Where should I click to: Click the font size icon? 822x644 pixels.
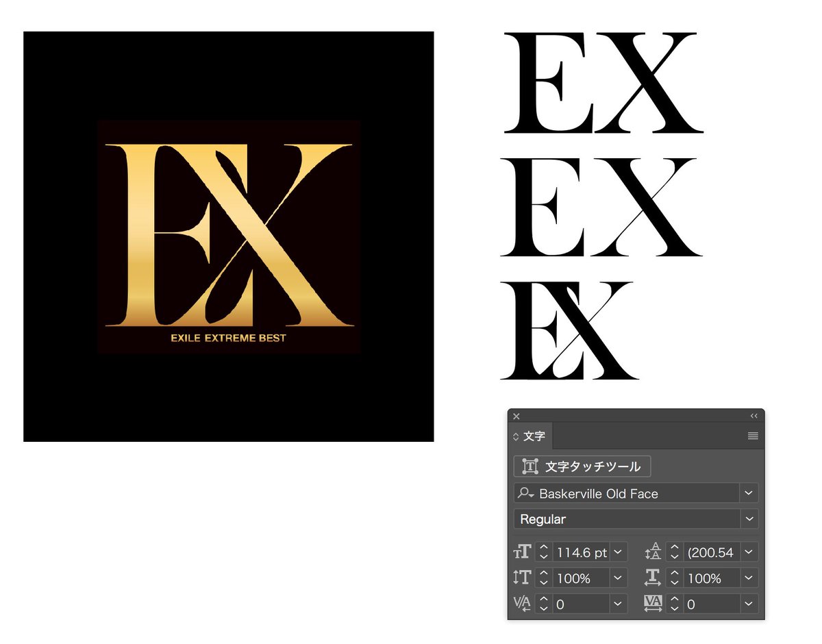click(x=522, y=552)
